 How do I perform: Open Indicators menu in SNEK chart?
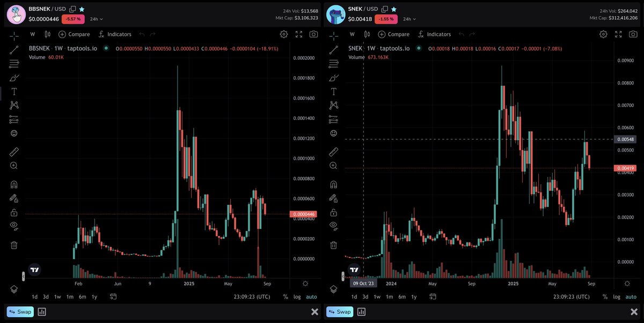click(434, 34)
